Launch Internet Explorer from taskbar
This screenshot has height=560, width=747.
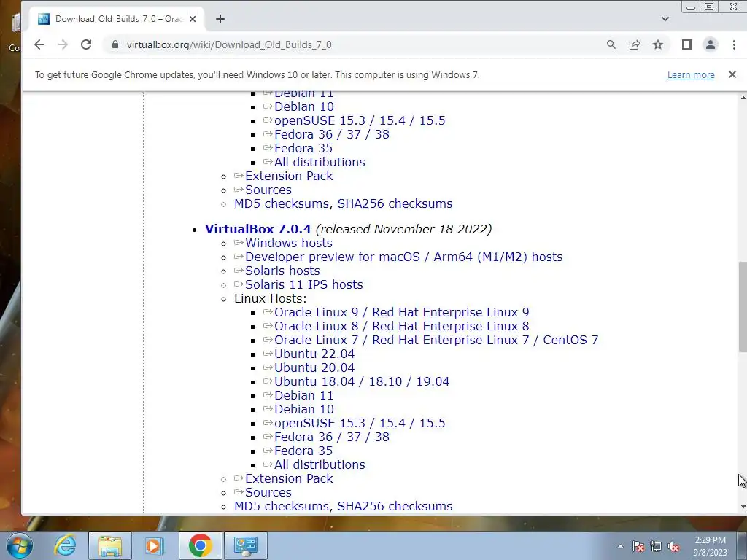pyautogui.click(x=65, y=545)
